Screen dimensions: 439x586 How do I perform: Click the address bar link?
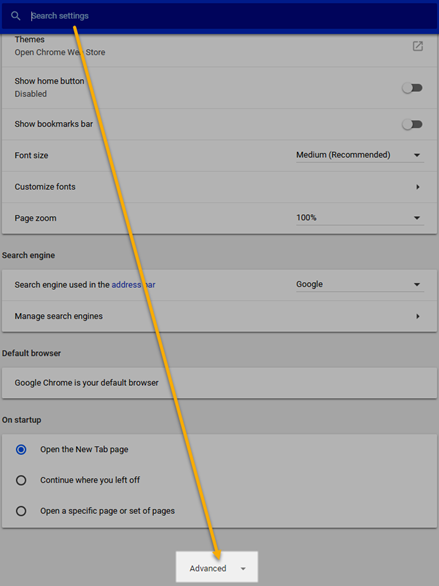(133, 285)
